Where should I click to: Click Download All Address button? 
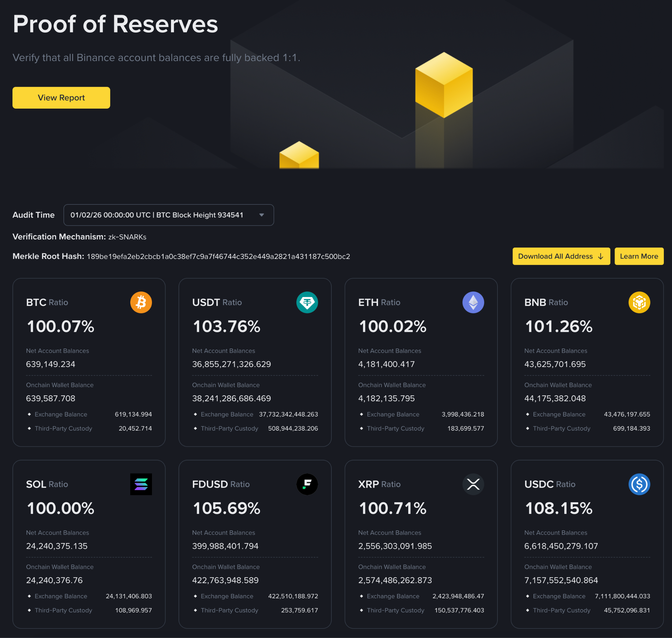561,256
